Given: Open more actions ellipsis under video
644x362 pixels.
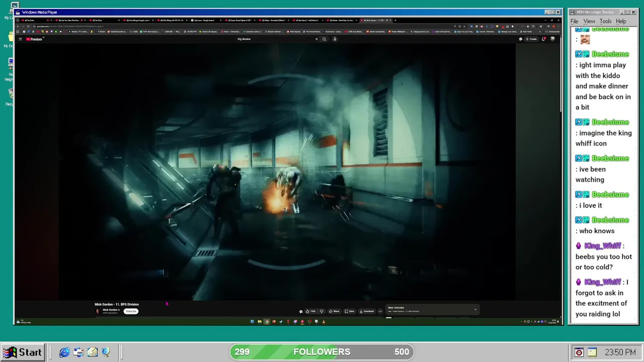Looking at the screenshot, I should point(380,311).
